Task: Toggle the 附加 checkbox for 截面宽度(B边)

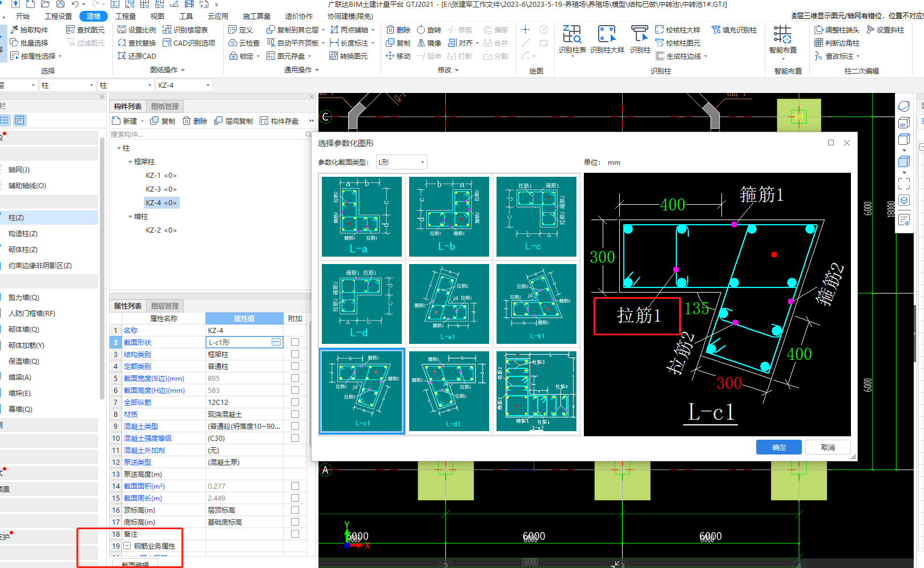Action: (x=295, y=378)
